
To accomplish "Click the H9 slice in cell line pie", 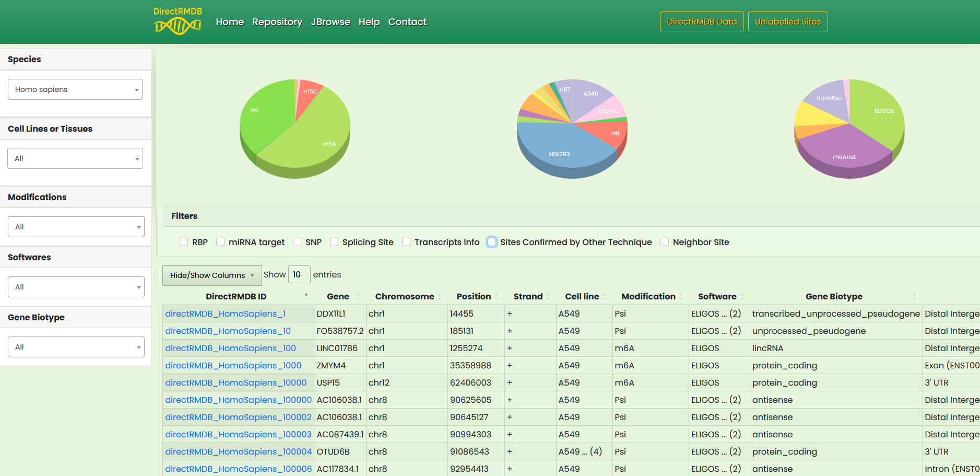I will [x=608, y=133].
